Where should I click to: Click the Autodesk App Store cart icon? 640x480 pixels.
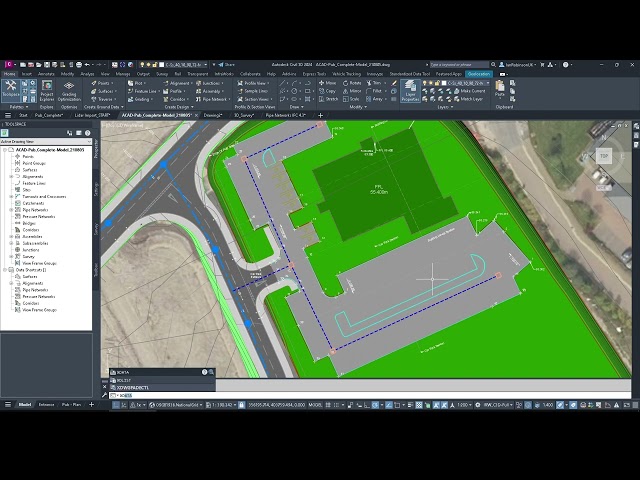(542, 64)
